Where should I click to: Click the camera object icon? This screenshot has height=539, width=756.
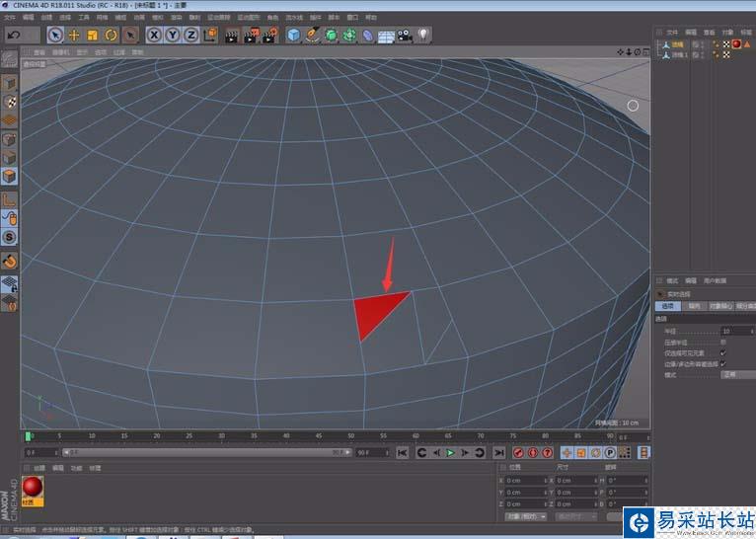point(404,35)
